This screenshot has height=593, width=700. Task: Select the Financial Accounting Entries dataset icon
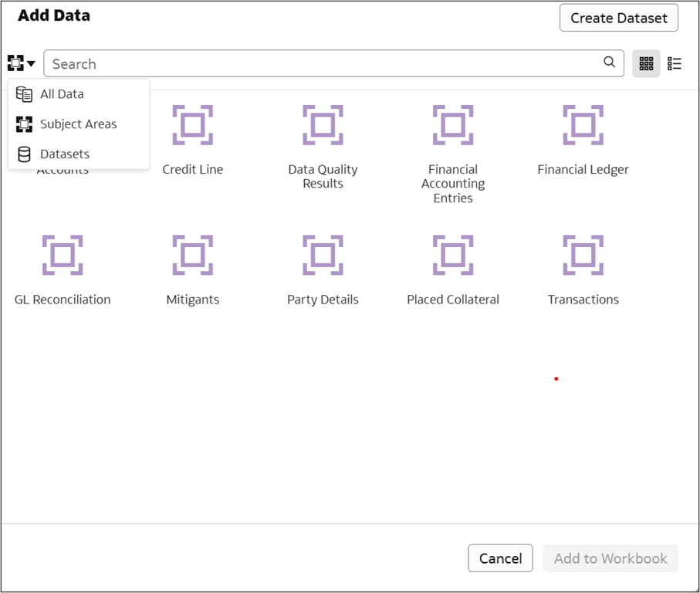tap(453, 125)
